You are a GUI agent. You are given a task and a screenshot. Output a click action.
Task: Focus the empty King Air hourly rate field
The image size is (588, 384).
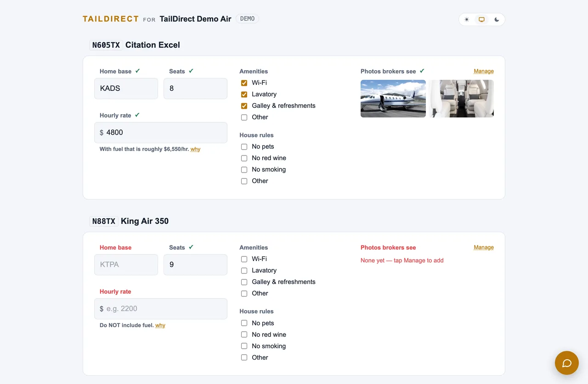click(161, 309)
